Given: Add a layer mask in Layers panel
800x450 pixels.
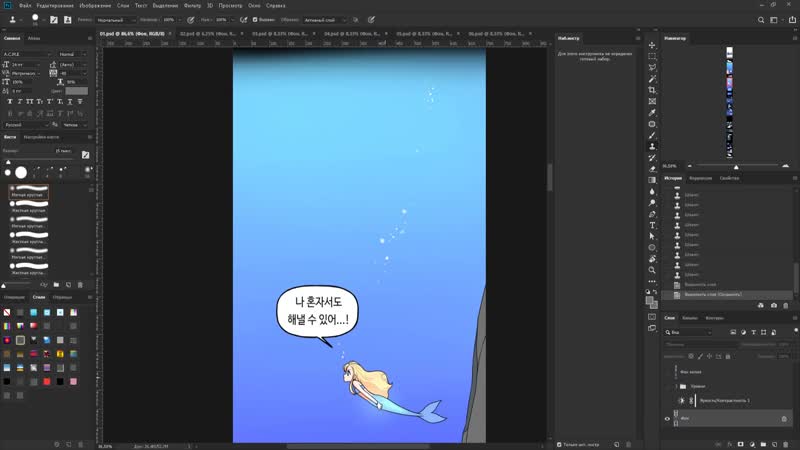Looking at the screenshot, I should [741, 444].
